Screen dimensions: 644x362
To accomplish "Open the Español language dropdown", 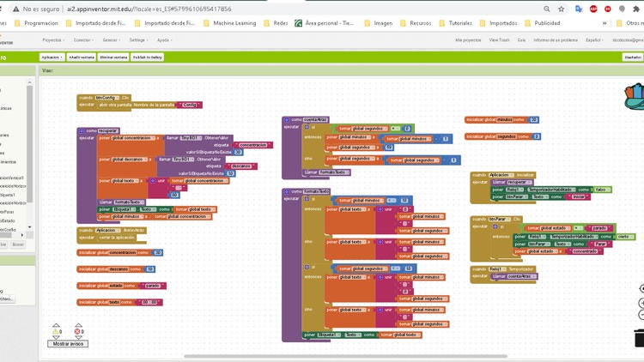I will [x=594, y=39].
